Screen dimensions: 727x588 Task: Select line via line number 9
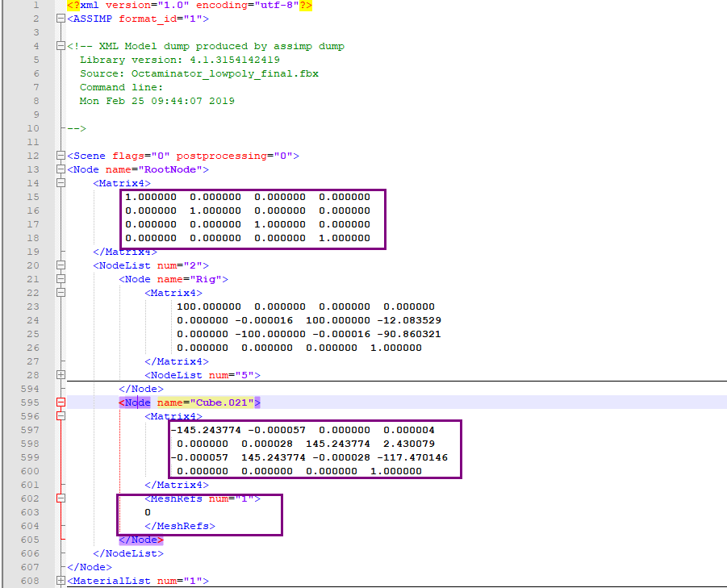tap(36, 115)
